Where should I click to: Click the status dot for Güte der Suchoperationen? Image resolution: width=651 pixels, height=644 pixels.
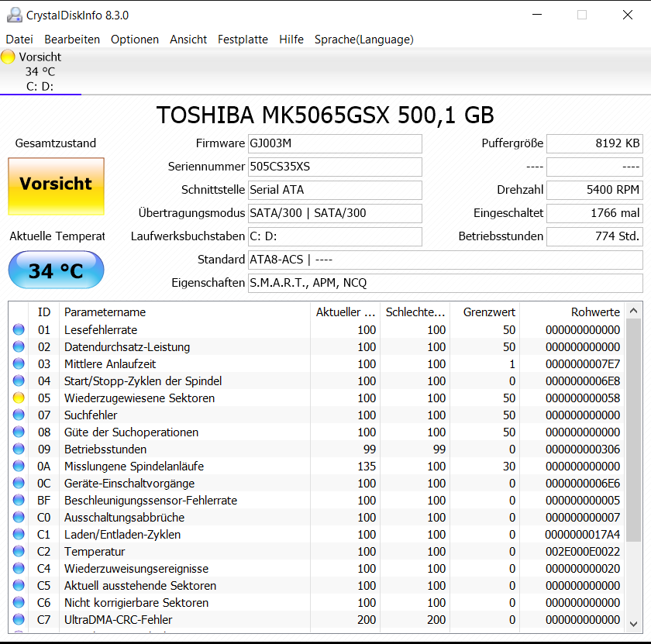[x=19, y=432]
